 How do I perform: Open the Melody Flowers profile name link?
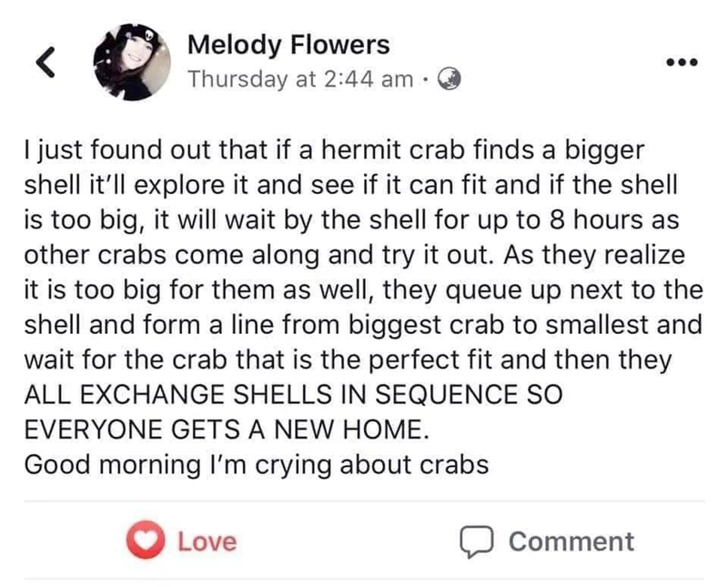coord(288,44)
